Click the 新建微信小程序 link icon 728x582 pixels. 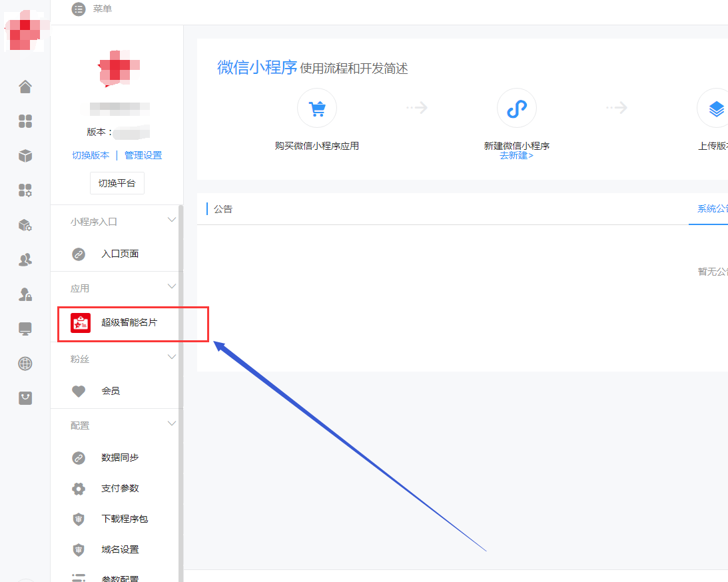[516, 108]
